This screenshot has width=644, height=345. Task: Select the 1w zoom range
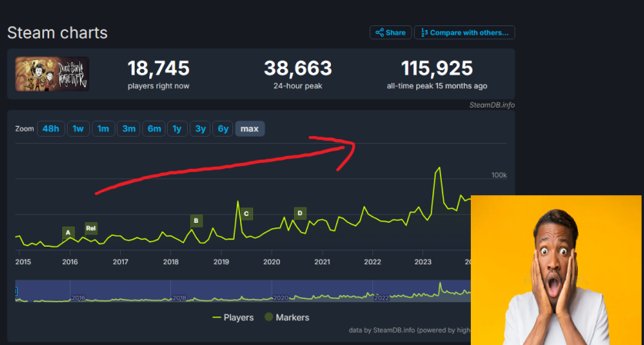tap(78, 128)
